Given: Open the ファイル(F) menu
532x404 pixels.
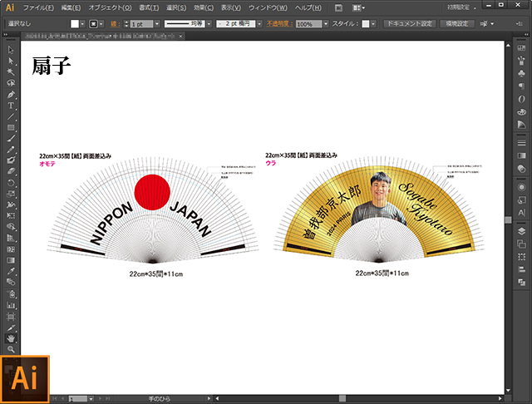Looking at the screenshot, I should [x=38, y=7].
